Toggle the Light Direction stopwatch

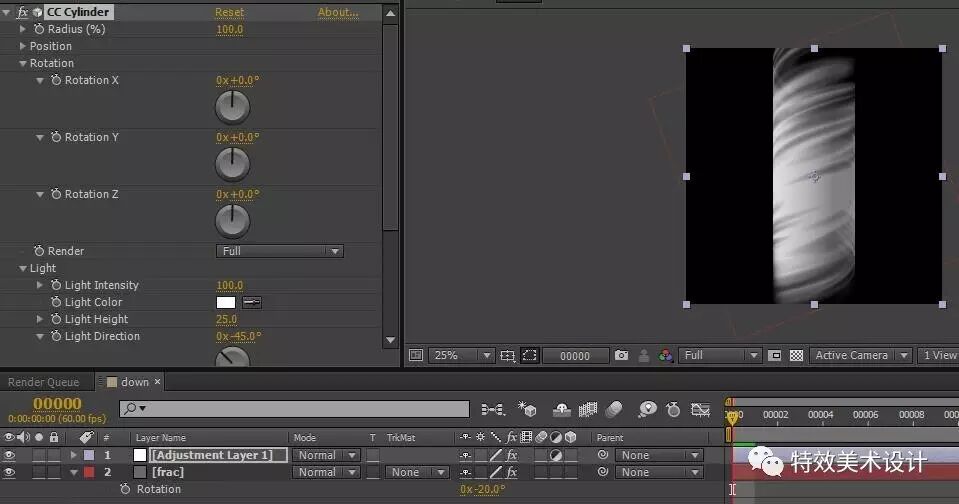(56, 336)
